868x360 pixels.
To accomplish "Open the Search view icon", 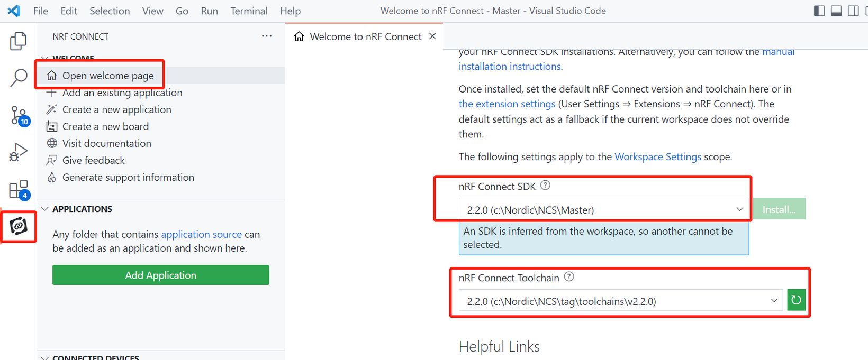I will 18,78.
